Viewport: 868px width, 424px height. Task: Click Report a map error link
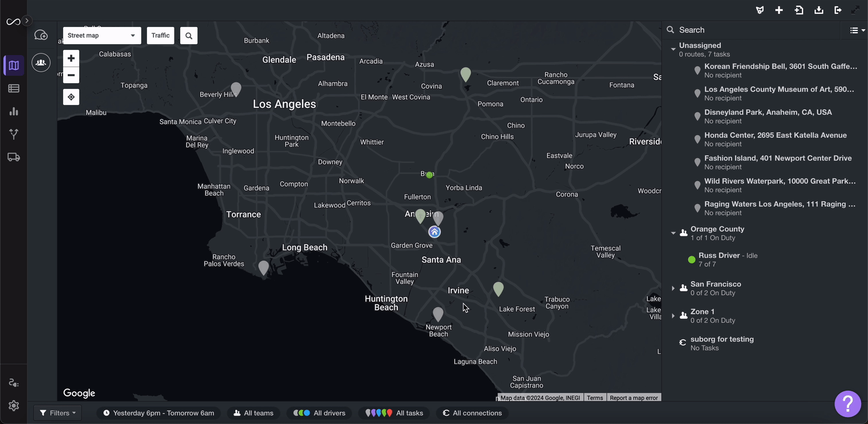pyautogui.click(x=634, y=398)
